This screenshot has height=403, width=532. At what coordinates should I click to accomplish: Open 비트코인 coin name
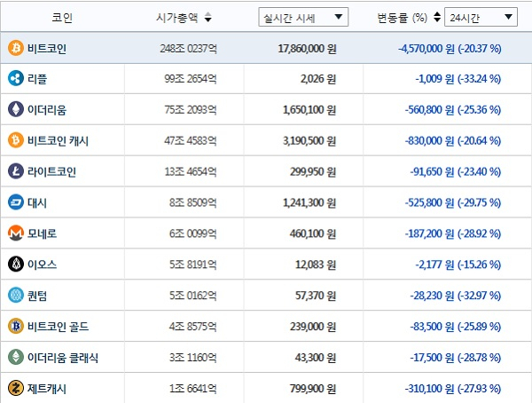tap(47, 49)
